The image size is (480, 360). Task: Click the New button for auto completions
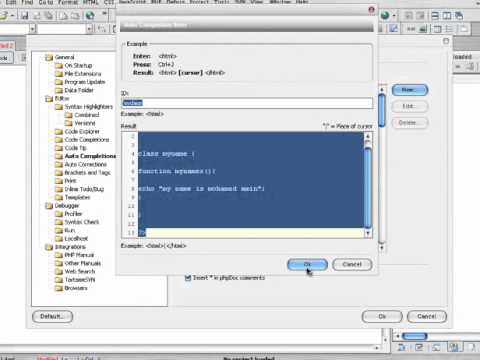tap(410, 90)
